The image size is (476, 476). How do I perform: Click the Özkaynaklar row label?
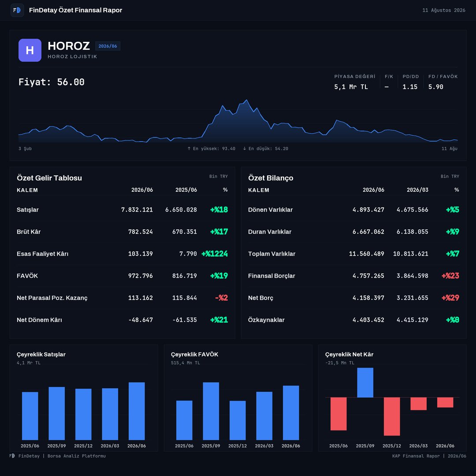click(266, 320)
